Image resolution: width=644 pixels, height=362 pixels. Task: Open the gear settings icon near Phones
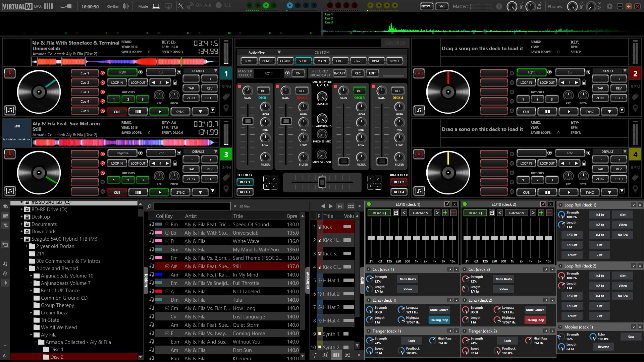609,6
